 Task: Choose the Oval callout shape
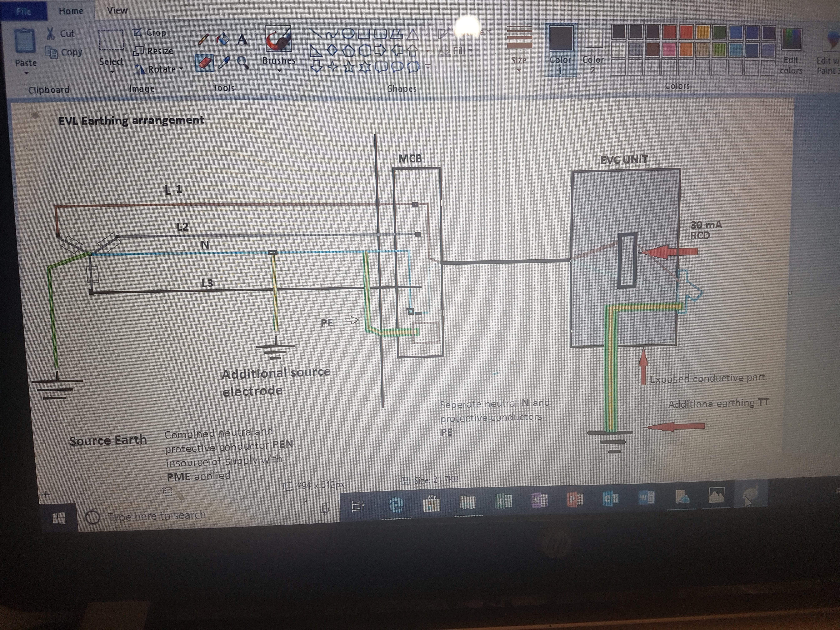(397, 67)
